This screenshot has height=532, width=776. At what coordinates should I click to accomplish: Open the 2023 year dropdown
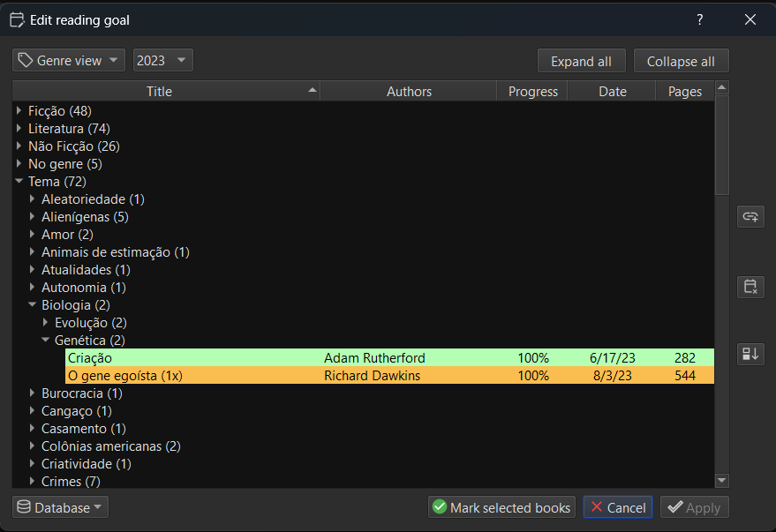point(162,61)
